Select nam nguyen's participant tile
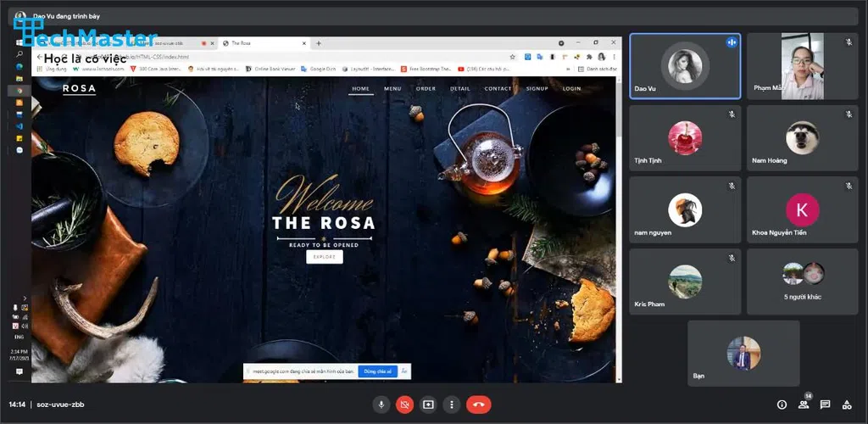 685,209
